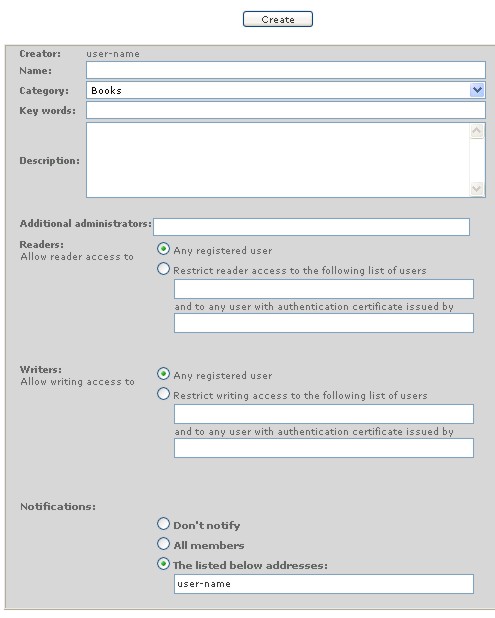This screenshot has width=495, height=618.
Task: Click the Create button
Action: click(x=278, y=19)
